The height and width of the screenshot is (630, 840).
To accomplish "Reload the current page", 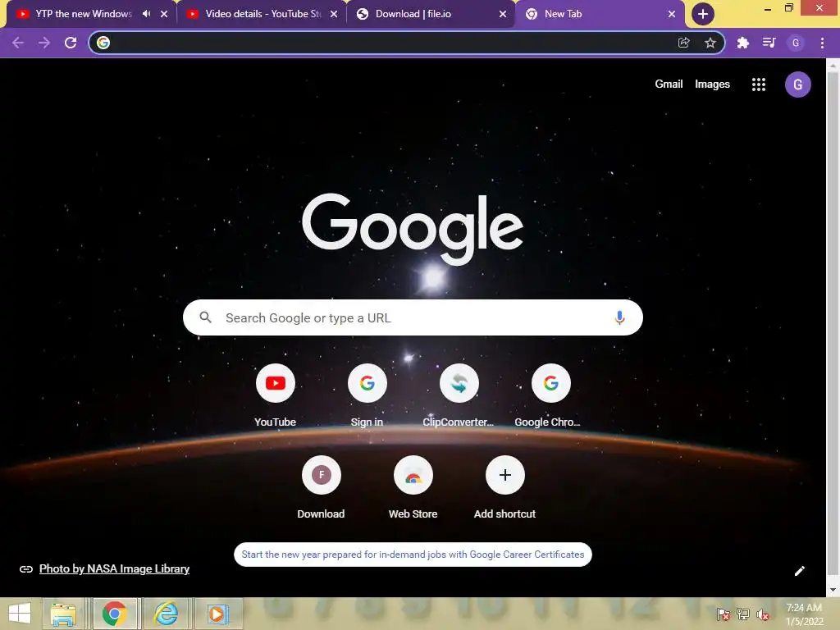I will point(71,43).
